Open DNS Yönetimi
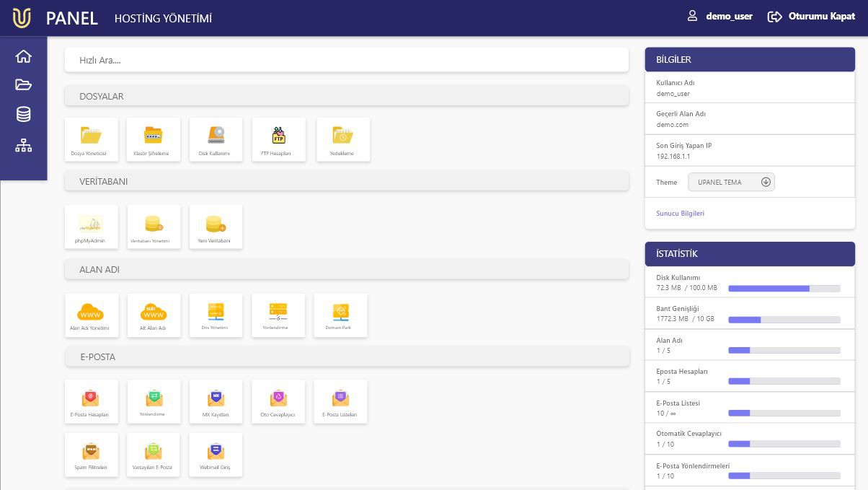 216,315
